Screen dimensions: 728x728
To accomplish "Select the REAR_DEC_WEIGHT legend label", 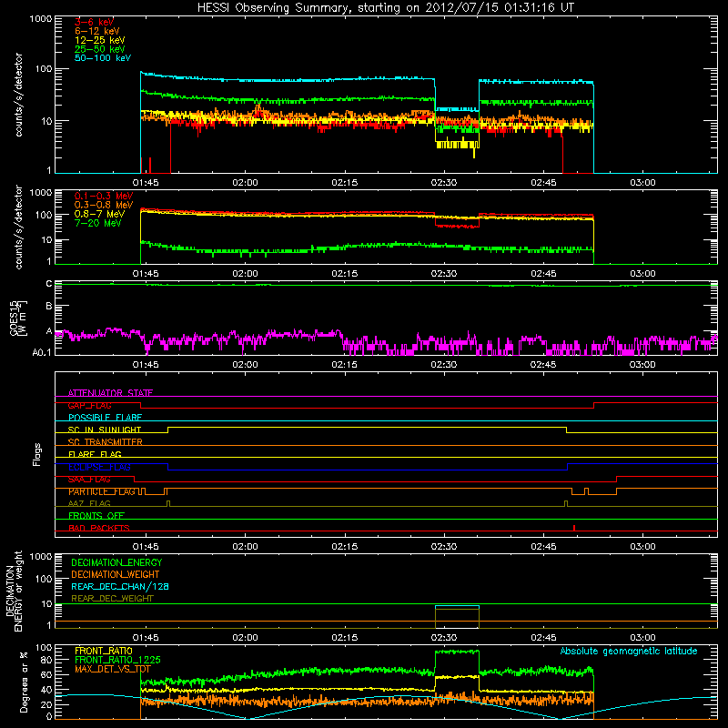I will (x=112, y=599).
